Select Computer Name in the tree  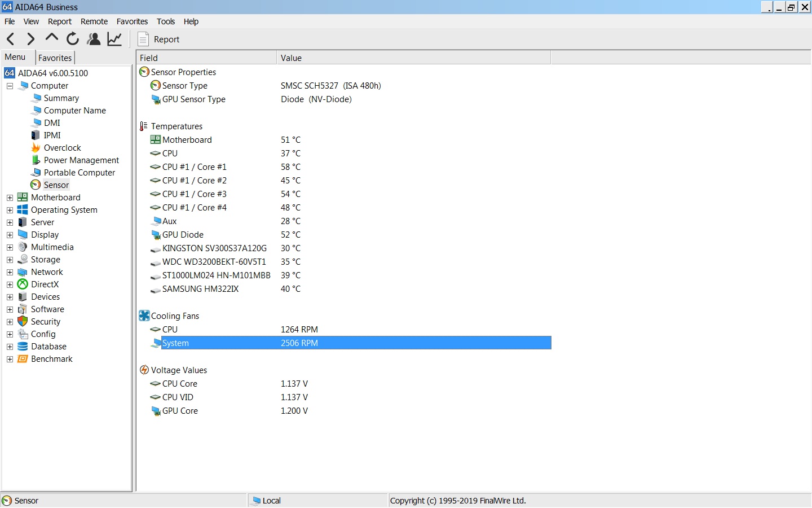point(75,110)
